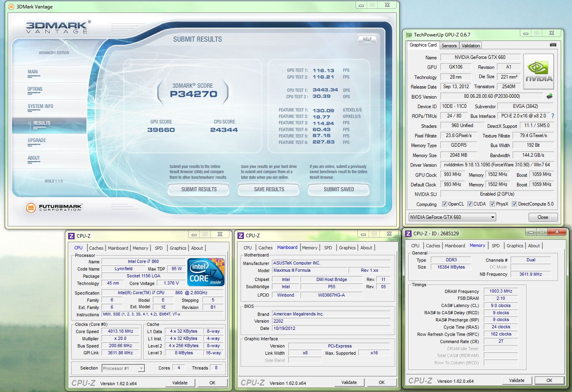Click the Futuremark Corporation logo
Screen dimensions: 572x392
tap(53, 207)
